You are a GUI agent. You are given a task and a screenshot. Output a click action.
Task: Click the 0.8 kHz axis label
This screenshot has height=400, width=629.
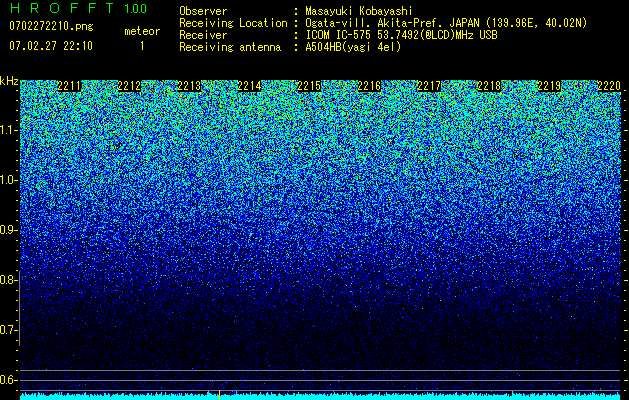8,280
